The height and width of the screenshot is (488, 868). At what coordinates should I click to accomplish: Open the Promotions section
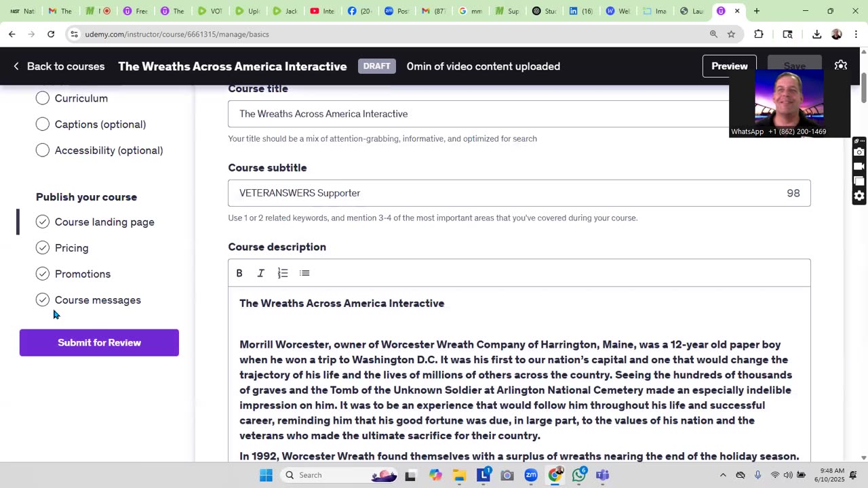pos(83,274)
